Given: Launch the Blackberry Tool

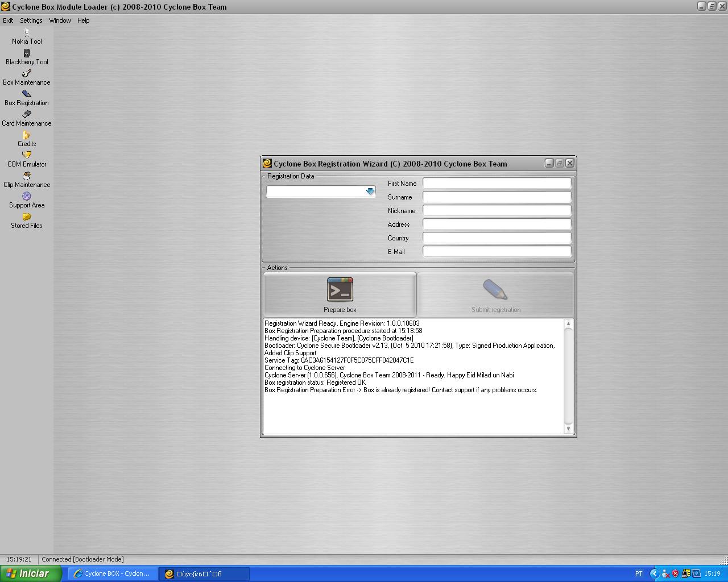Looking at the screenshot, I should (27, 57).
